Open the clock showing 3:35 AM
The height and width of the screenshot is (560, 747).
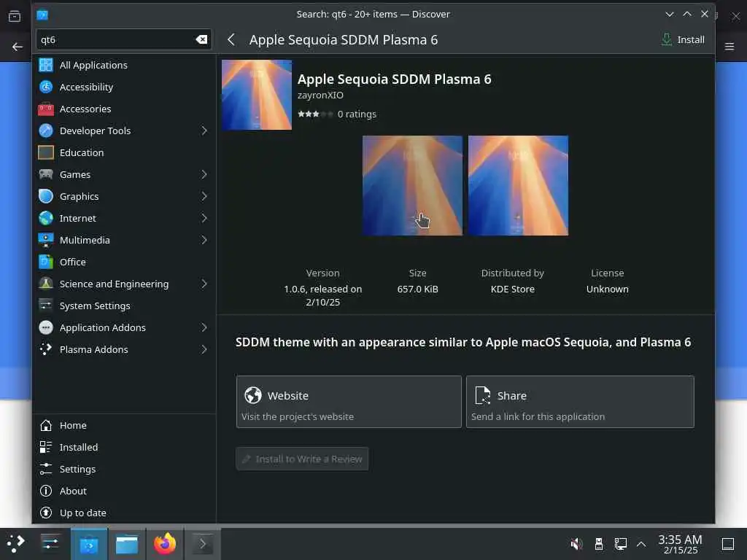tap(680, 544)
